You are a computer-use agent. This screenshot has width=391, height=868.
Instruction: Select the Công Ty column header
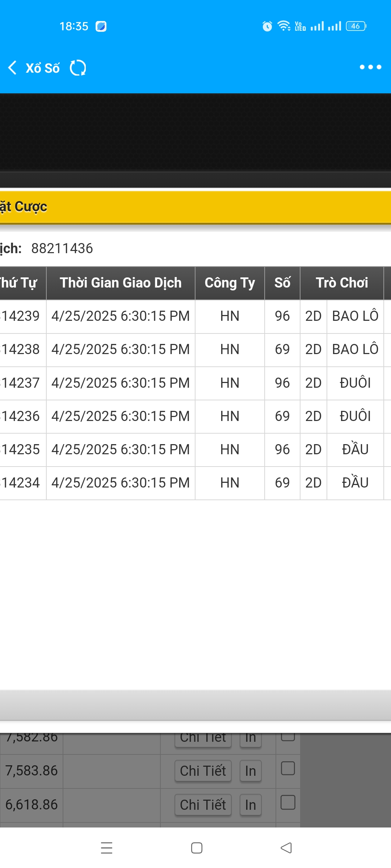click(x=230, y=283)
